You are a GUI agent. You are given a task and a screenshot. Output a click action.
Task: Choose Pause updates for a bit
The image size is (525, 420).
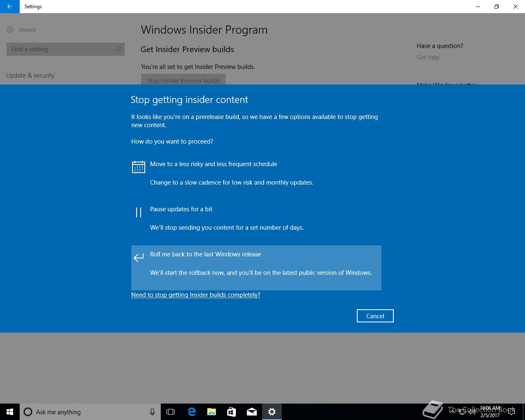point(256,223)
